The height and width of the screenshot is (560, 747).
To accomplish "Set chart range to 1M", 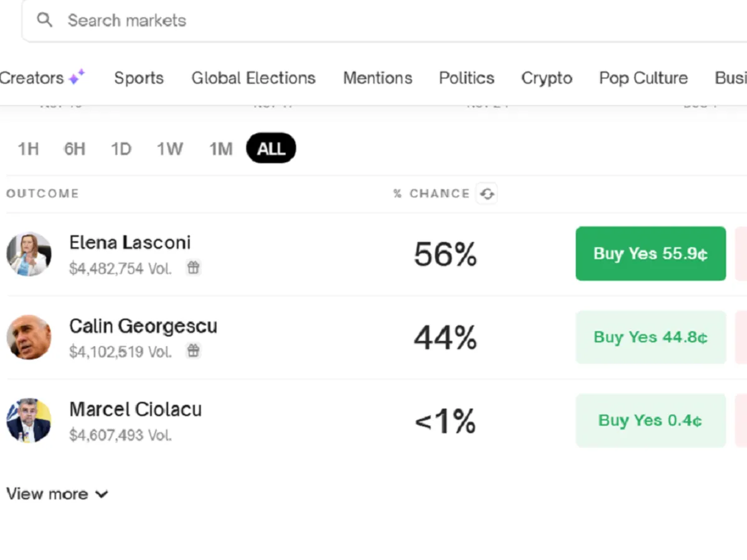I will [x=220, y=149].
